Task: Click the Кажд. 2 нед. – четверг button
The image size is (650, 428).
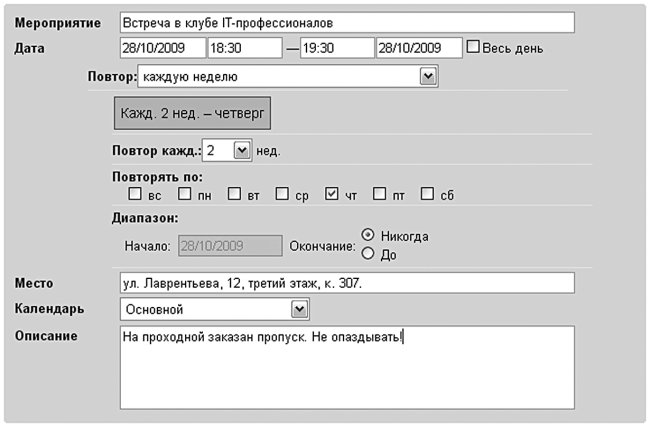Action: (x=192, y=113)
